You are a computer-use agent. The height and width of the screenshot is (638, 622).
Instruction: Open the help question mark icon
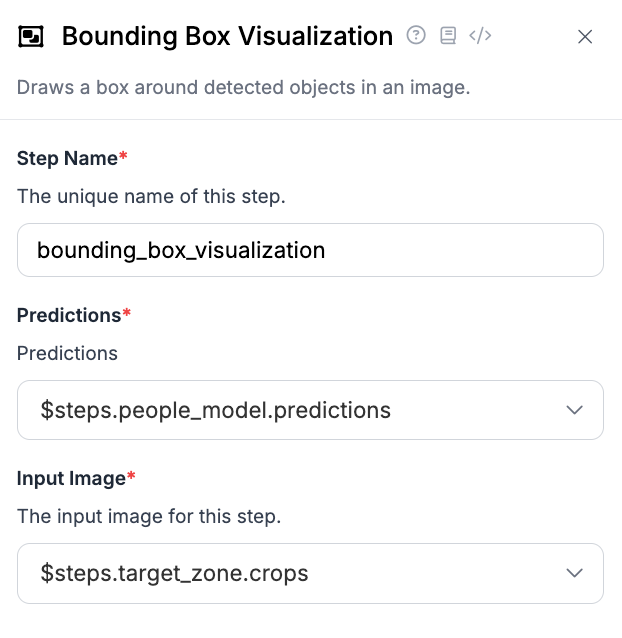[416, 36]
